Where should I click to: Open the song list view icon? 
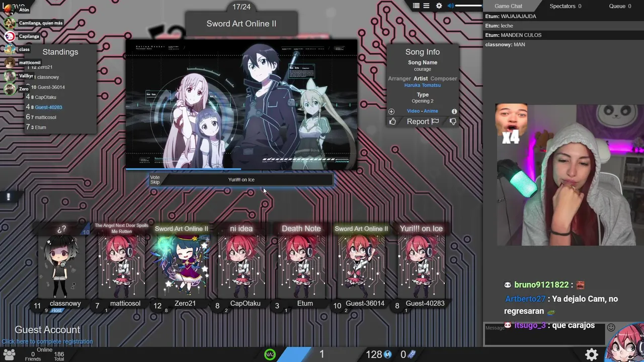click(416, 6)
